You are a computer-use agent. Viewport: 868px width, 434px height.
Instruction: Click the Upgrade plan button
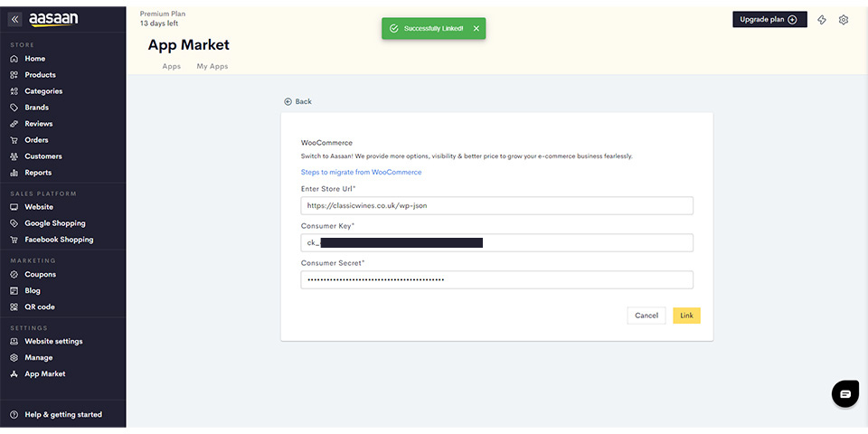coord(769,19)
